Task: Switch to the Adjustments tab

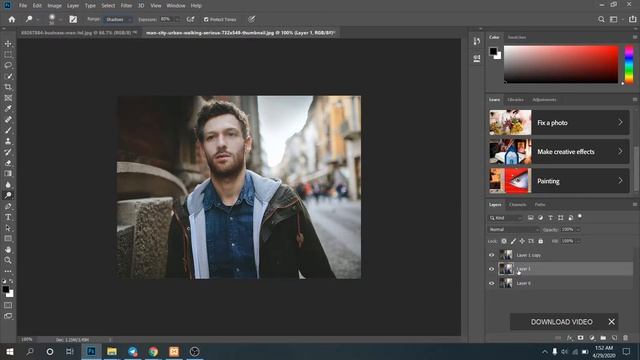Action: [544, 100]
